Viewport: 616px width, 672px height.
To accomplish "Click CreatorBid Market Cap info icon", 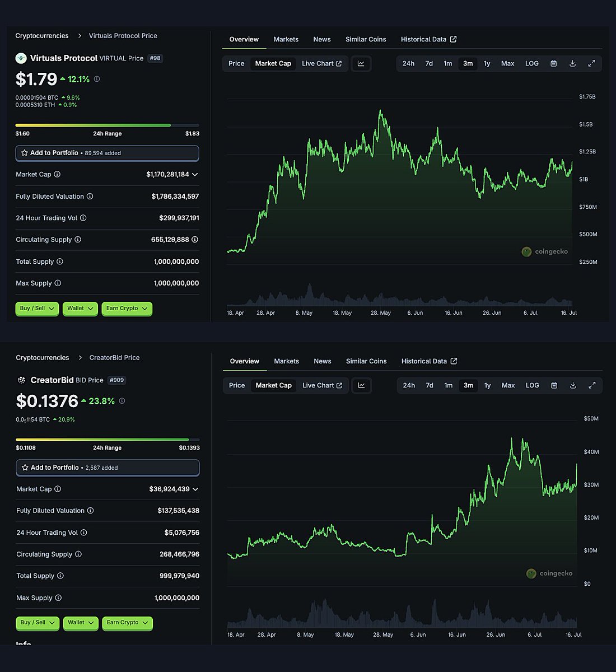I will pos(58,489).
